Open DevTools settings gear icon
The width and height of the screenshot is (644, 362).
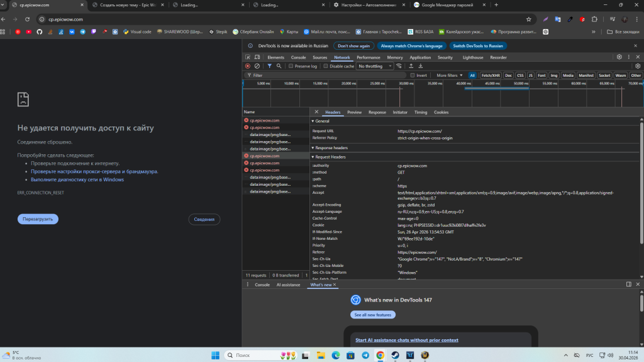(x=619, y=57)
